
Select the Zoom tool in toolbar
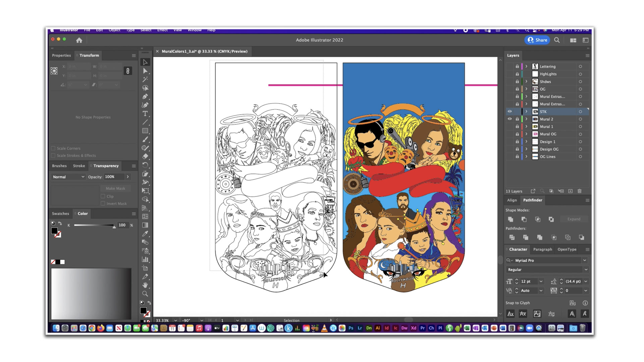click(x=145, y=294)
